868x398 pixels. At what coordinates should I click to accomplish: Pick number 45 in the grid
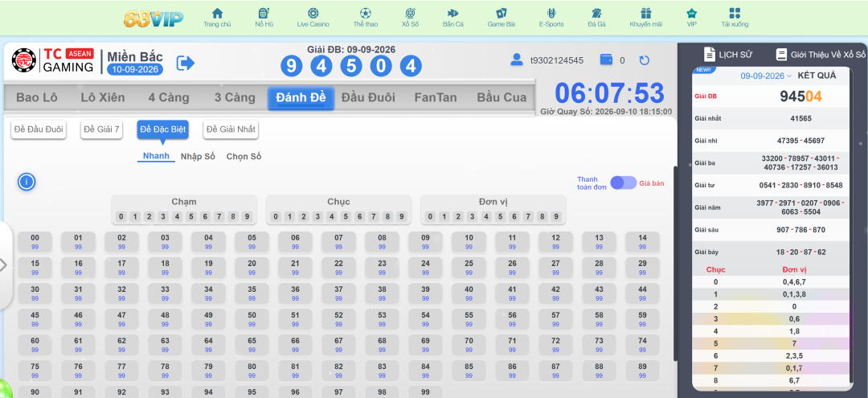35,319
